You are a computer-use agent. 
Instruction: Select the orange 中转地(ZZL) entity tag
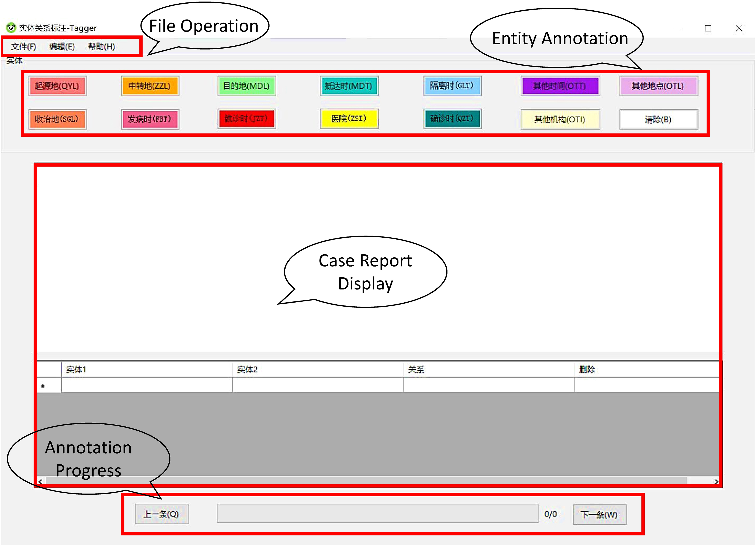tap(150, 86)
